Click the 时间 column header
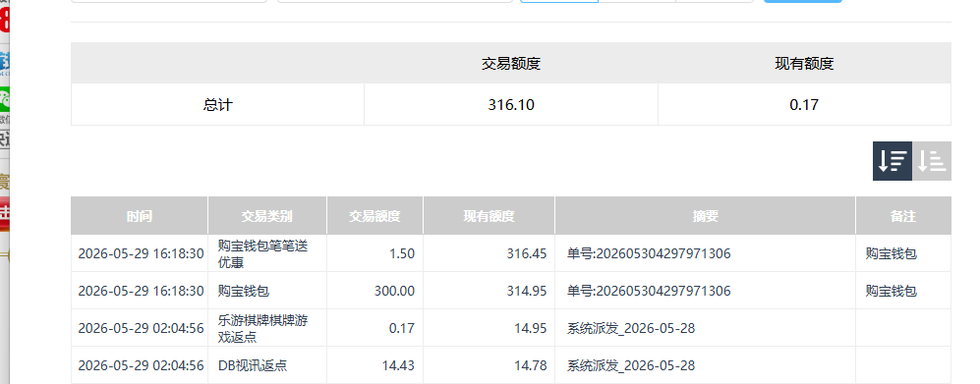This screenshot has height=384, width=980. click(140, 216)
